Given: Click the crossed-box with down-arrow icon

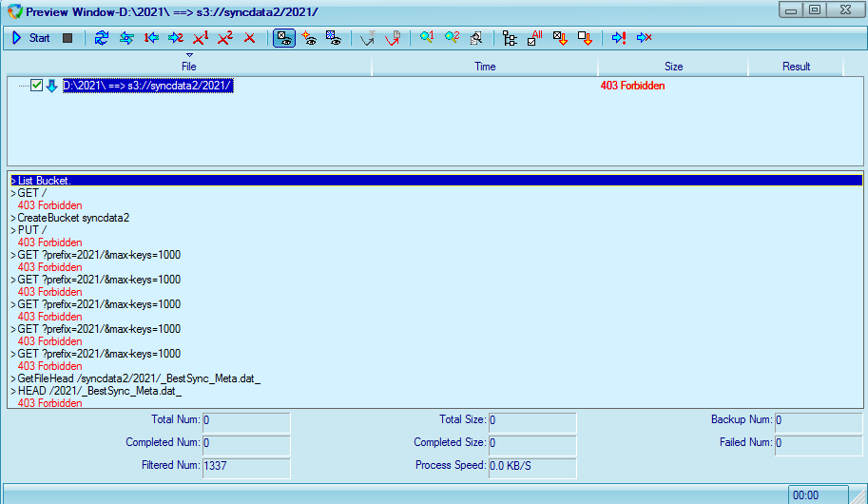Looking at the screenshot, I should (x=560, y=38).
